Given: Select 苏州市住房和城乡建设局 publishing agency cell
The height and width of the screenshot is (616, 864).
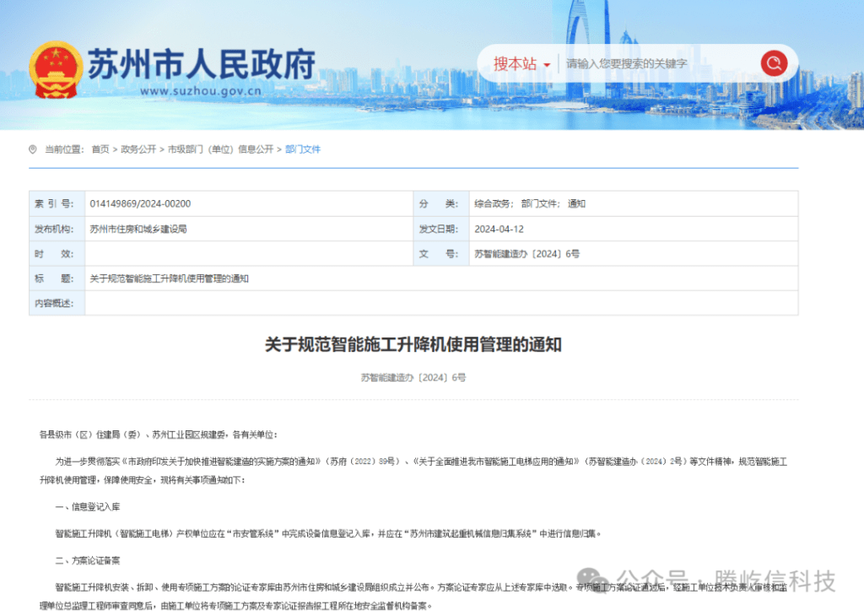Looking at the screenshot, I should 138,229.
